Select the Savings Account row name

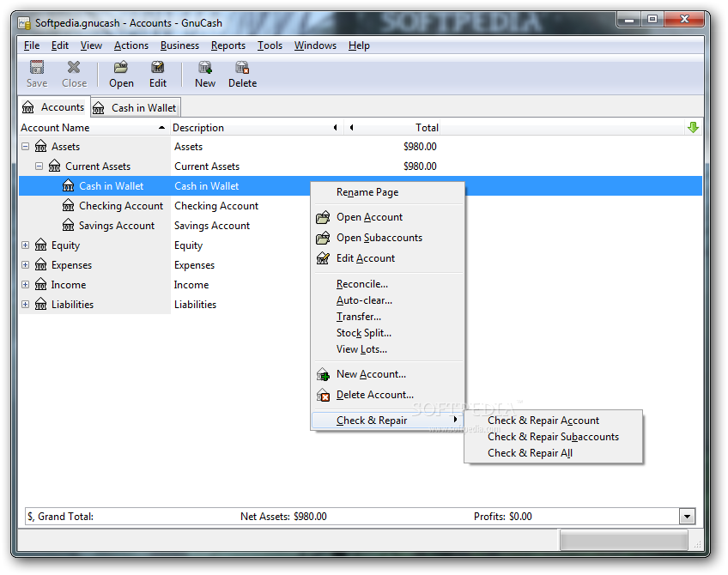(x=117, y=226)
